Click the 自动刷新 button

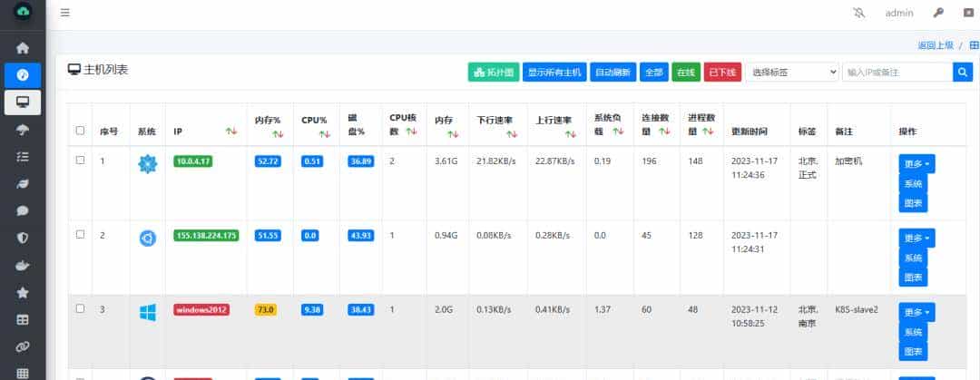(612, 72)
